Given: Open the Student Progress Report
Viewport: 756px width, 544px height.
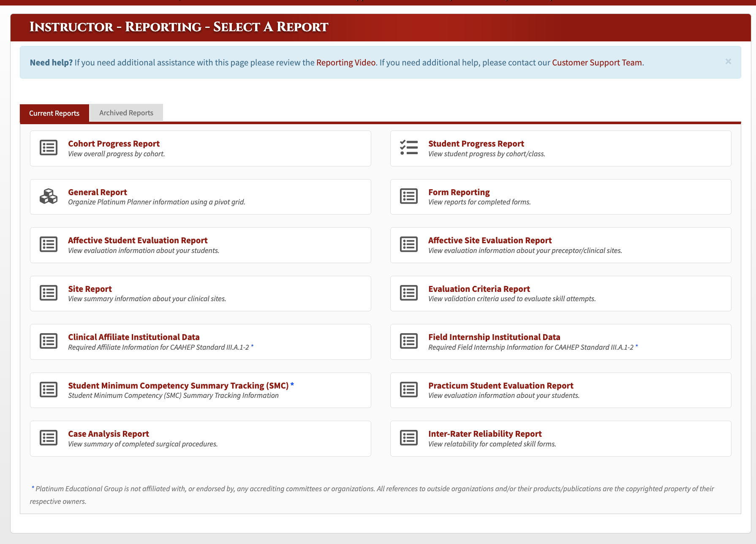Looking at the screenshot, I should tap(476, 144).
